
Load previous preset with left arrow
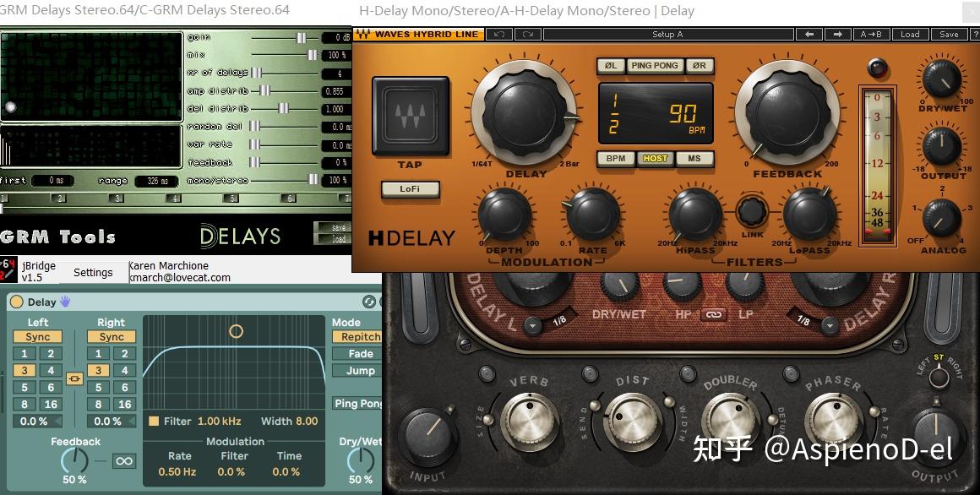point(809,35)
